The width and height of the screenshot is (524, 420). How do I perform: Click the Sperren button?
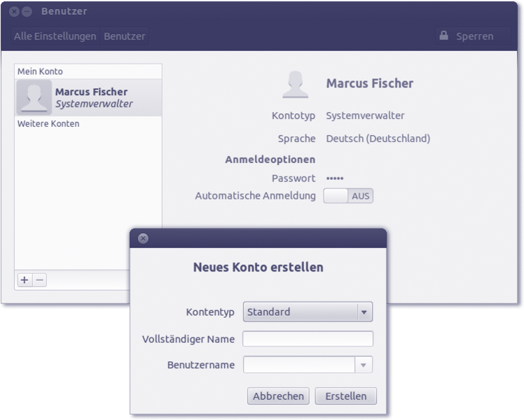point(474,36)
